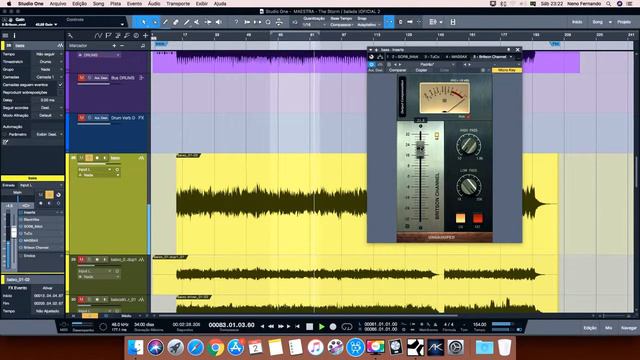Remove marker with minus button

122,46
